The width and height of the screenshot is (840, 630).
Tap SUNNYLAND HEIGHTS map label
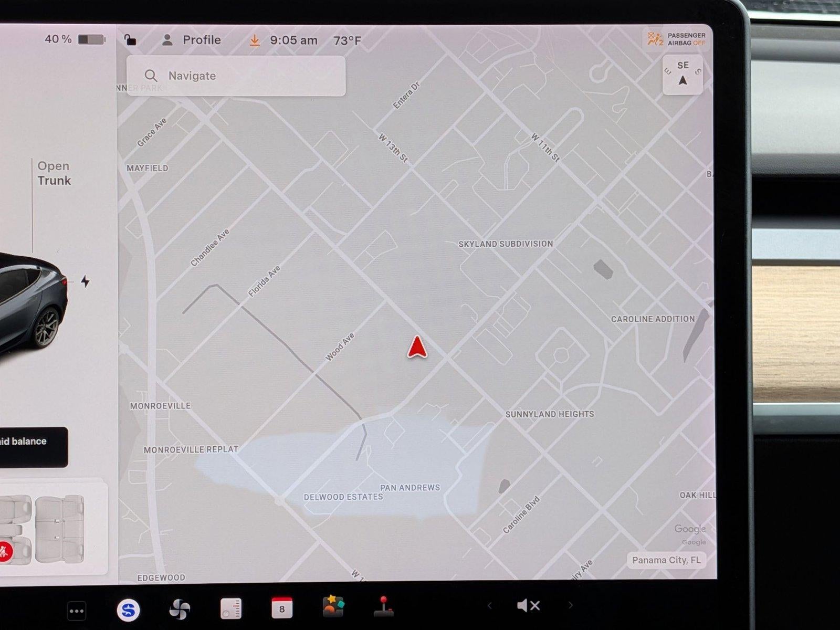[550, 414]
